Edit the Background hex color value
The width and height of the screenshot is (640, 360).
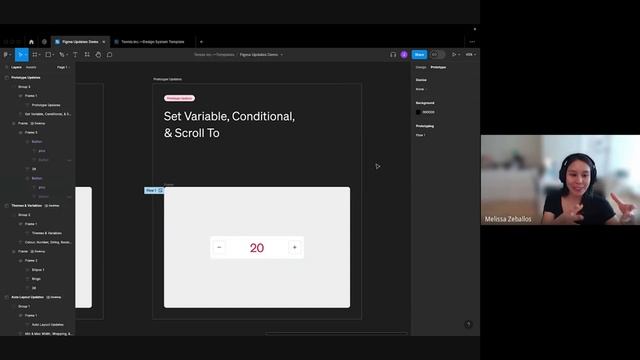coord(429,112)
